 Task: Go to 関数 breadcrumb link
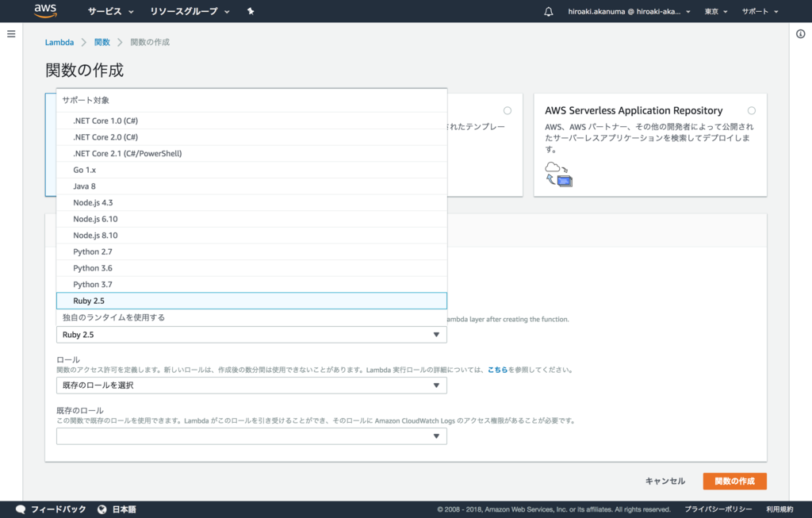point(102,43)
